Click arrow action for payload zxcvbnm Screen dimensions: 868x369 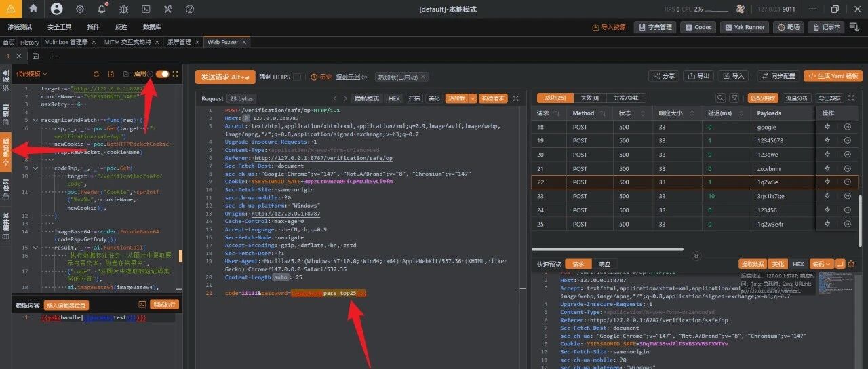coord(848,168)
